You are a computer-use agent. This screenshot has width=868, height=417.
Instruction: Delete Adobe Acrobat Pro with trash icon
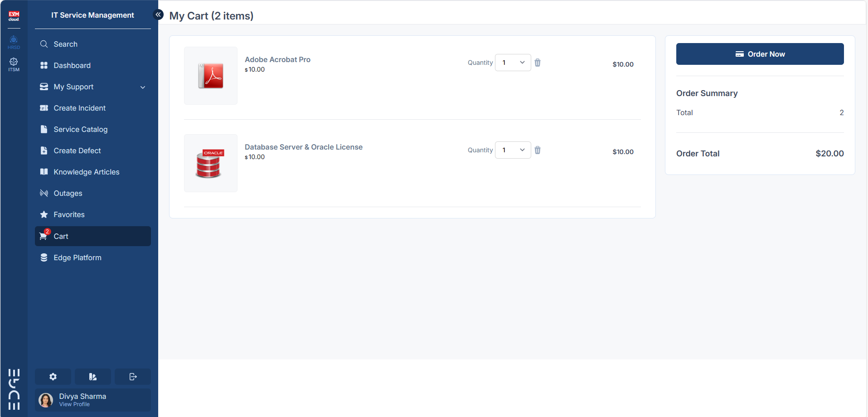538,63
